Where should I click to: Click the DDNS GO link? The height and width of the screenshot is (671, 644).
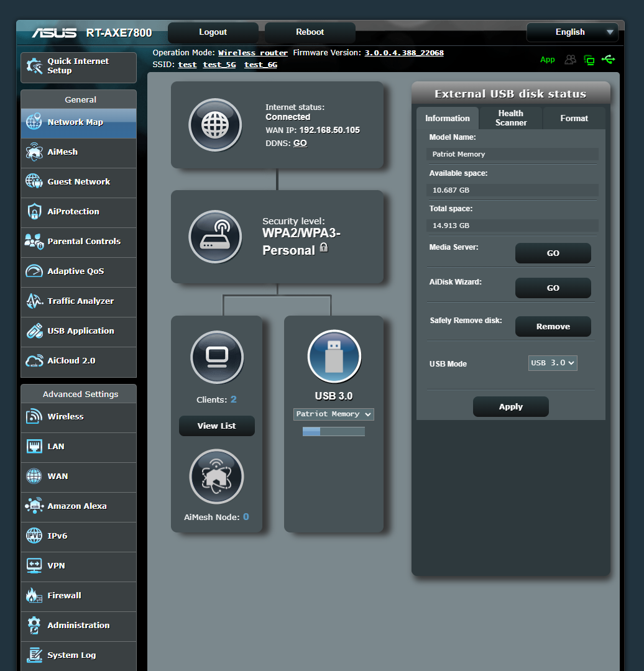coord(300,144)
